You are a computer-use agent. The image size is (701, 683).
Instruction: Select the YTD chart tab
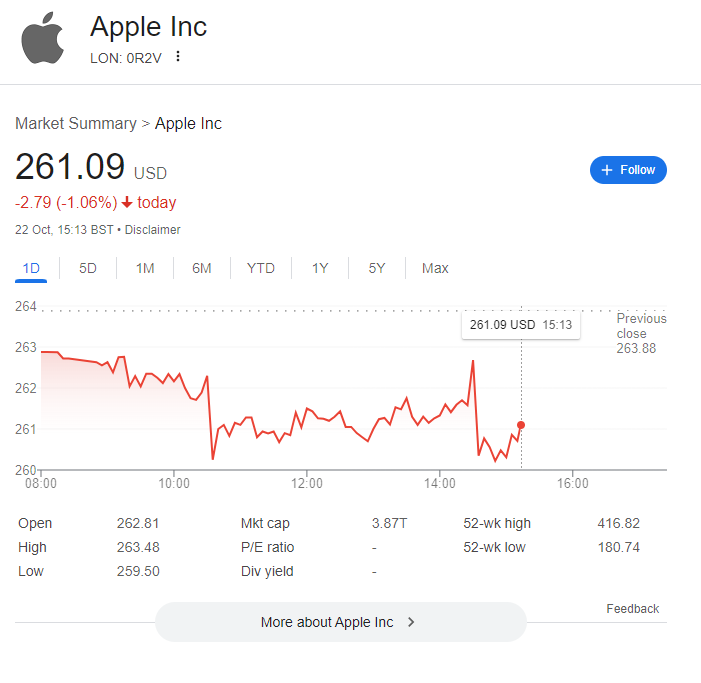pos(261,268)
